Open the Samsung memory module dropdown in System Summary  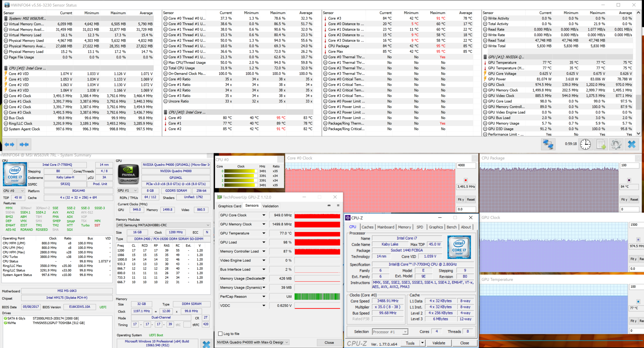pyautogui.click(x=163, y=225)
